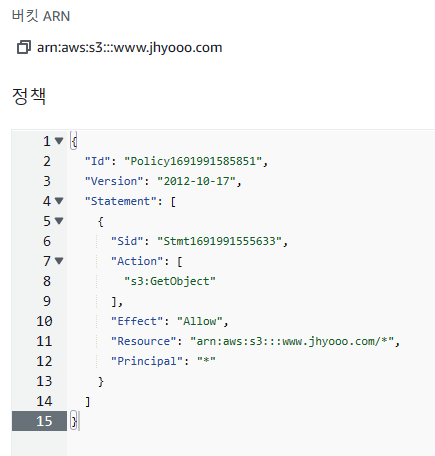
Task: Click the 버킷 ARN label
Action: pos(41,16)
